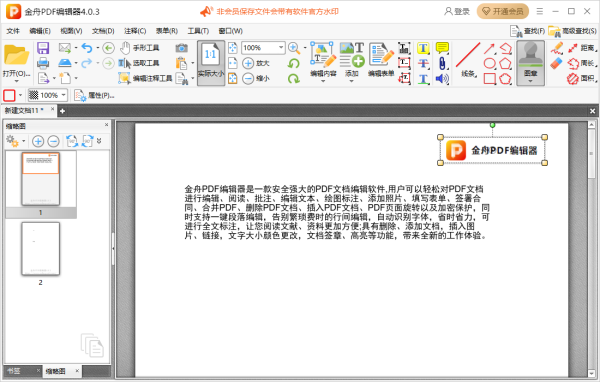This screenshot has width=600, height=382.
Task: Click the fit page icon beside zoom box
Action: [x=233, y=48]
